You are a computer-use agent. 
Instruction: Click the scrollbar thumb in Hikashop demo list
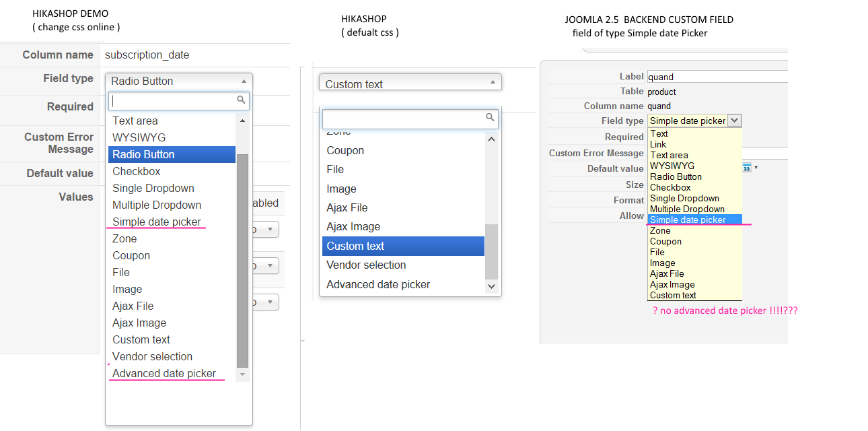(243, 261)
